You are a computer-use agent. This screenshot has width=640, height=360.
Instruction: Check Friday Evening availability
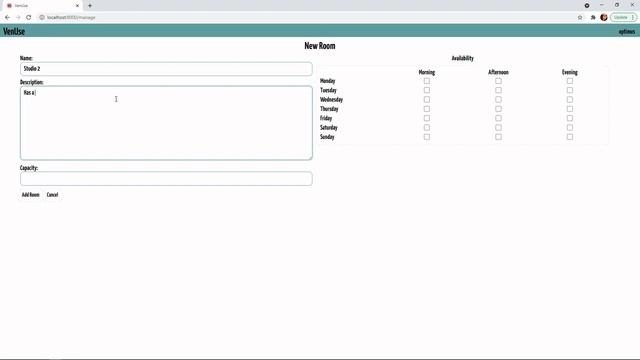click(x=570, y=118)
